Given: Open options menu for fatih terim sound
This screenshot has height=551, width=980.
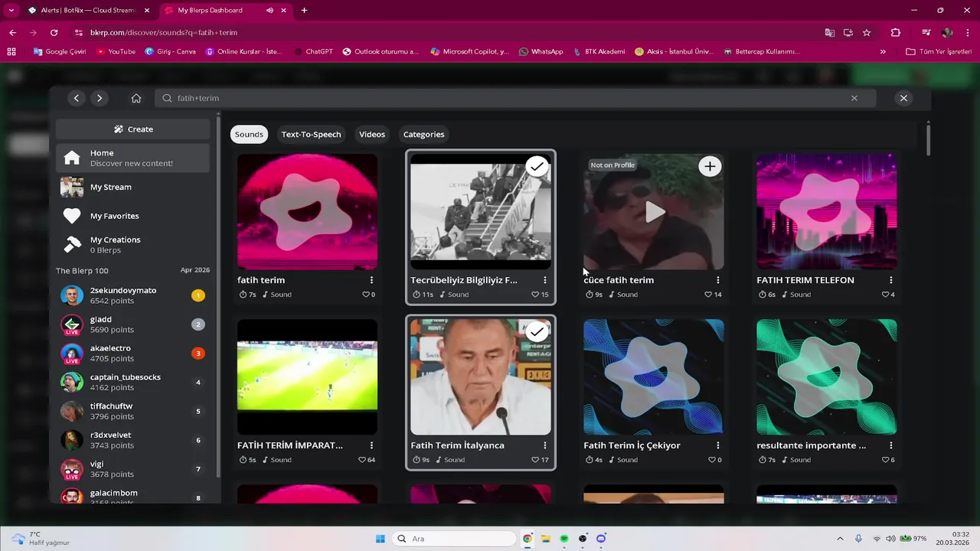Looking at the screenshot, I should pyautogui.click(x=371, y=280).
